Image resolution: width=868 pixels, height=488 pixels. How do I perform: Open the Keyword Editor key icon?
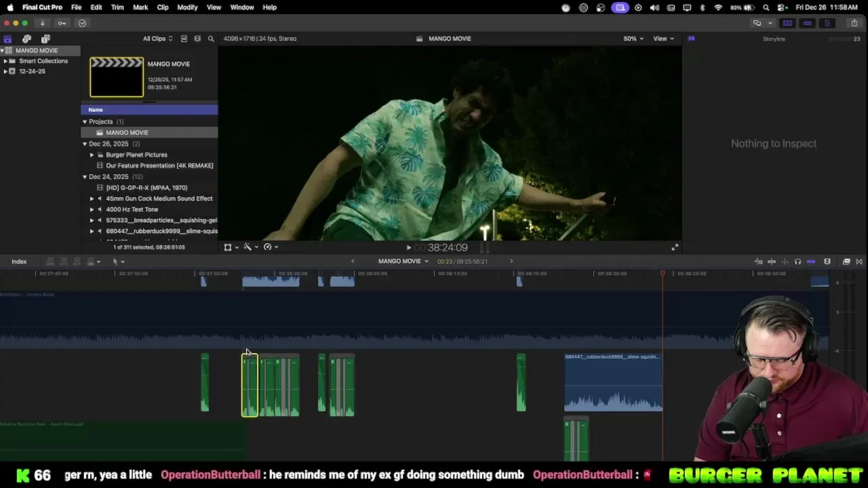pyautogui.click(x=62, y=23)
